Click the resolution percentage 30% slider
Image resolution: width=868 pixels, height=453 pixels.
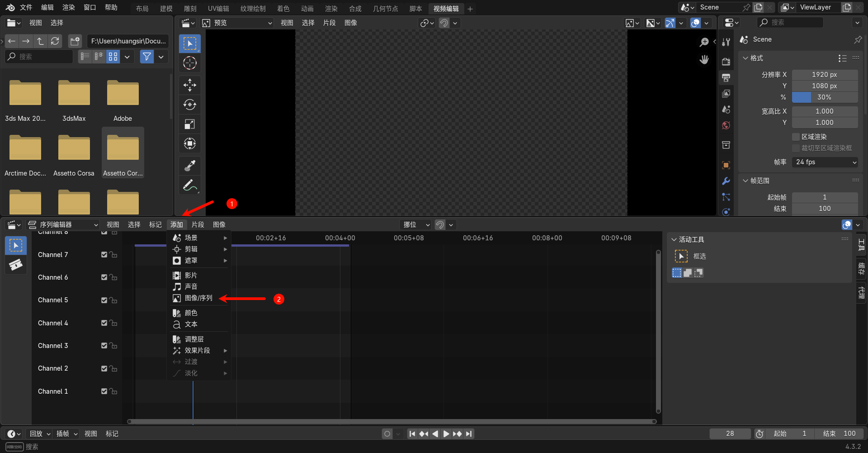click(x=825, y=97)
